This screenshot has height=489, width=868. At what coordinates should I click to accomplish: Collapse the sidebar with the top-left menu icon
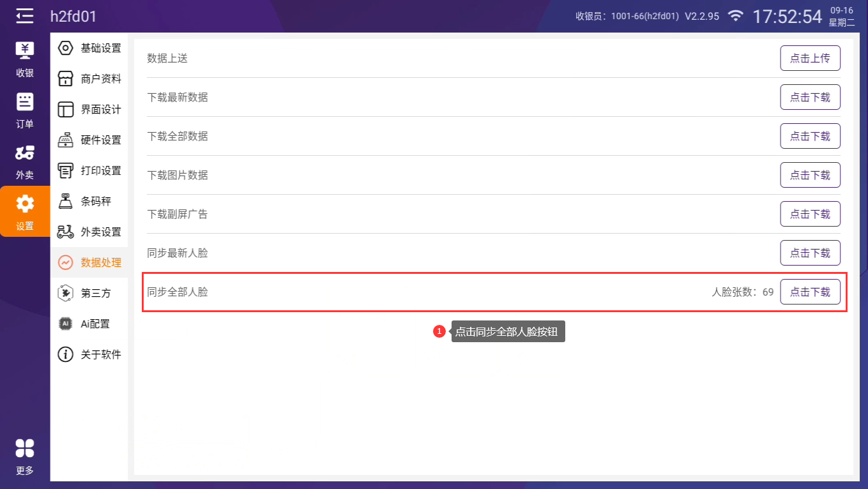coord(25,16)
